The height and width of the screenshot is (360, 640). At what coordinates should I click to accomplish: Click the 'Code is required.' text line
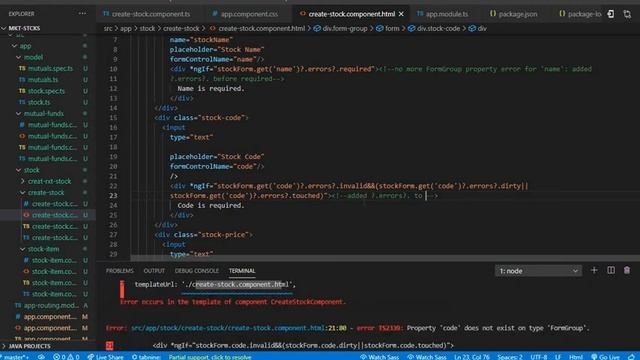coord(211,205)
